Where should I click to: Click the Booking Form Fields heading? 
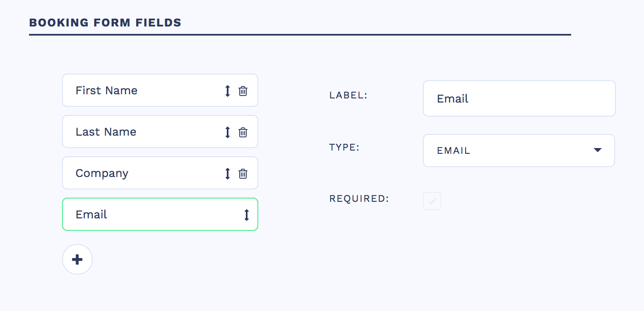pyautogui.click(x=105, y=23)
